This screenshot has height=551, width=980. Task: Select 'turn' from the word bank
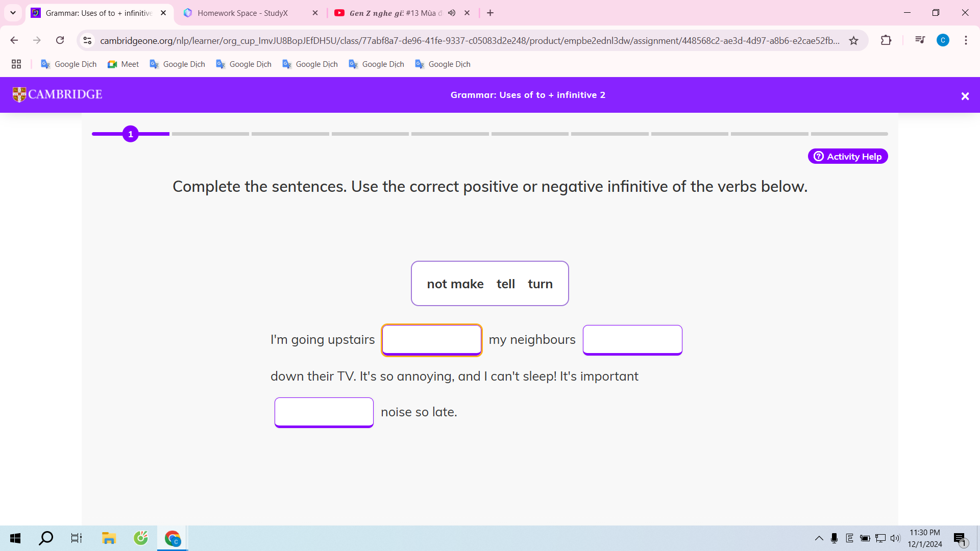[540, 283]
